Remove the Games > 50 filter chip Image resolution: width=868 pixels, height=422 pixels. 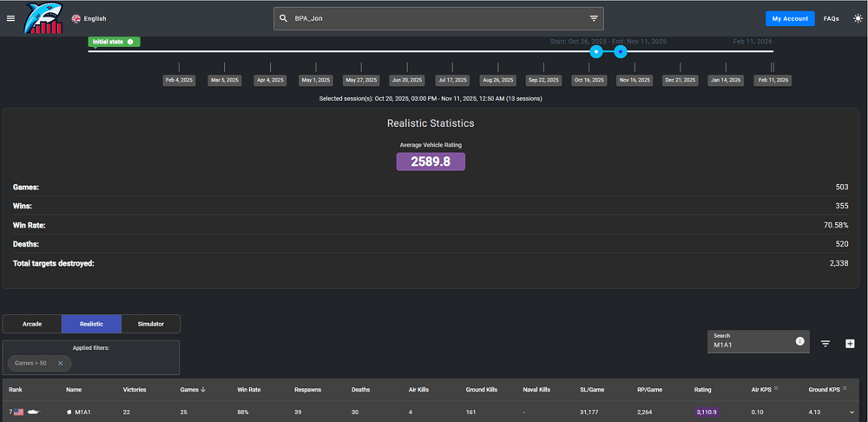[x=60, y=363]
